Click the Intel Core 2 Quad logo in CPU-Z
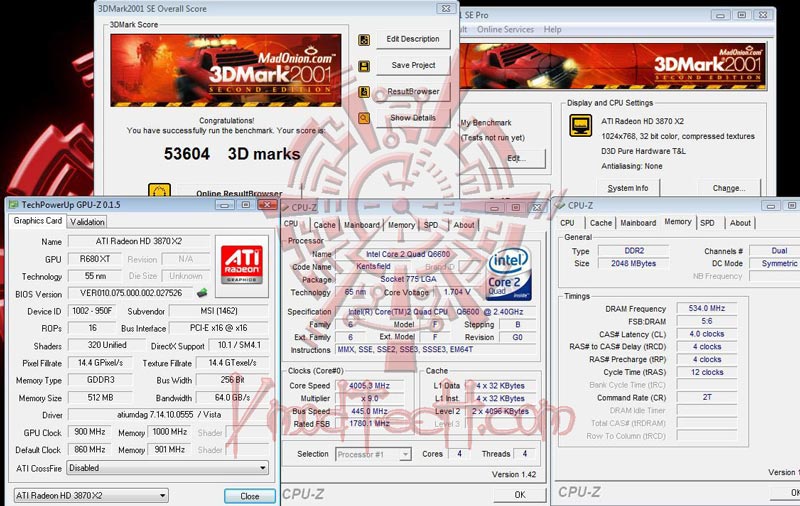The width and height of the screenshot is (800, 506). (x=509, y=274)
